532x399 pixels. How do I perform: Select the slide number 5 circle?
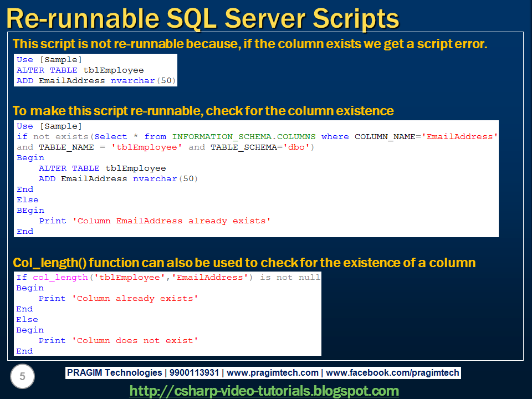[22, 376]
